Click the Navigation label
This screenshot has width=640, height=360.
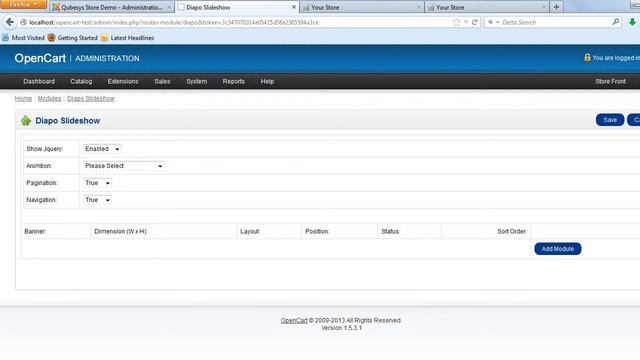point(42,200)
